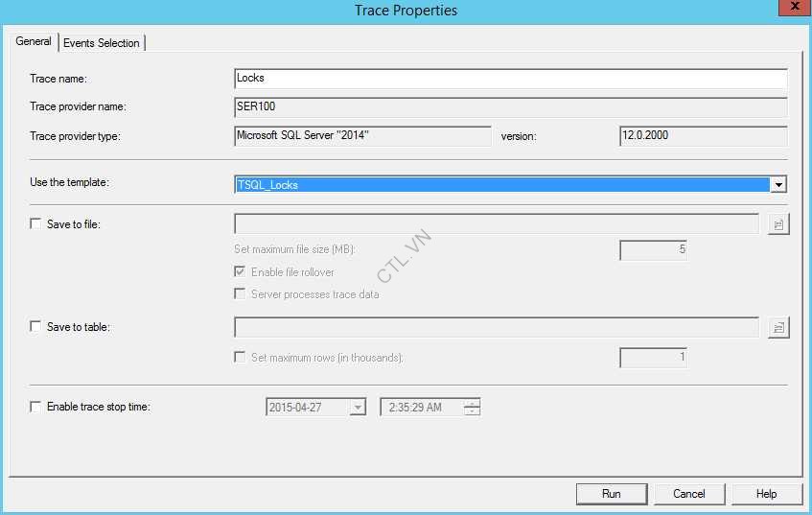Switch to the Events Selection tab

point(102,43)
